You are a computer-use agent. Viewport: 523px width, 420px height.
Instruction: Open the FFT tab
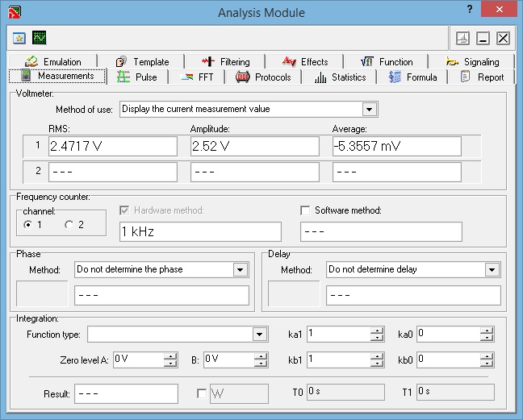197,77
